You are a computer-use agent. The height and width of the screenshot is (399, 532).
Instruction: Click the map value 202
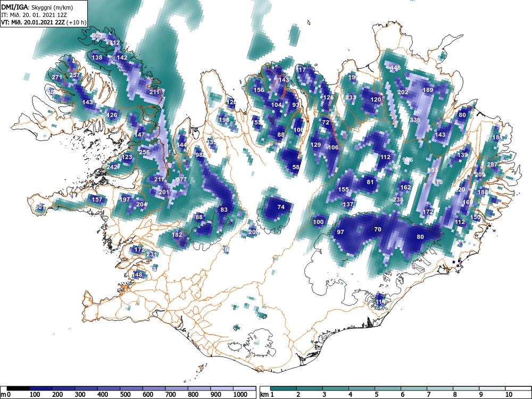point(403,92)
